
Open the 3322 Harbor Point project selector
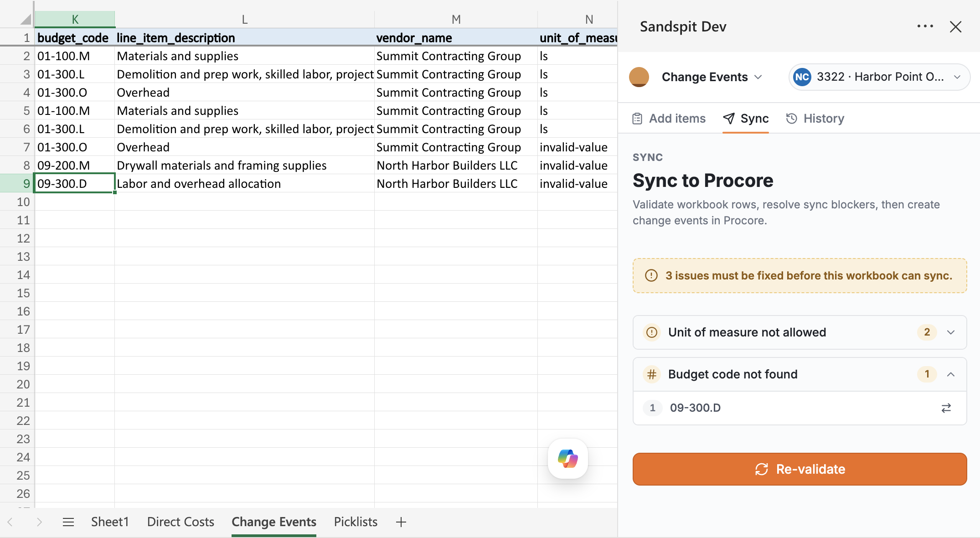click(879, 77)
